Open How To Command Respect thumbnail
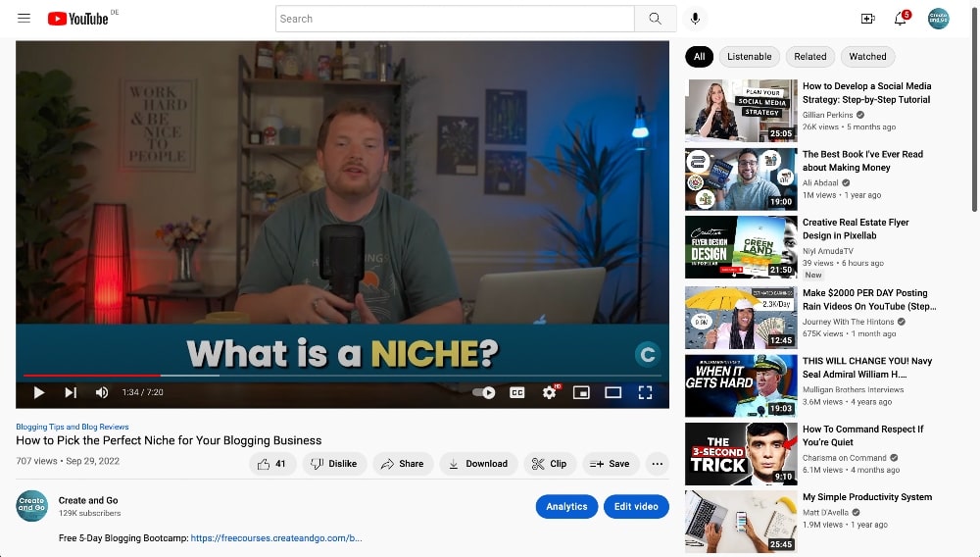 pyautogui.click(x=741, y=454)
